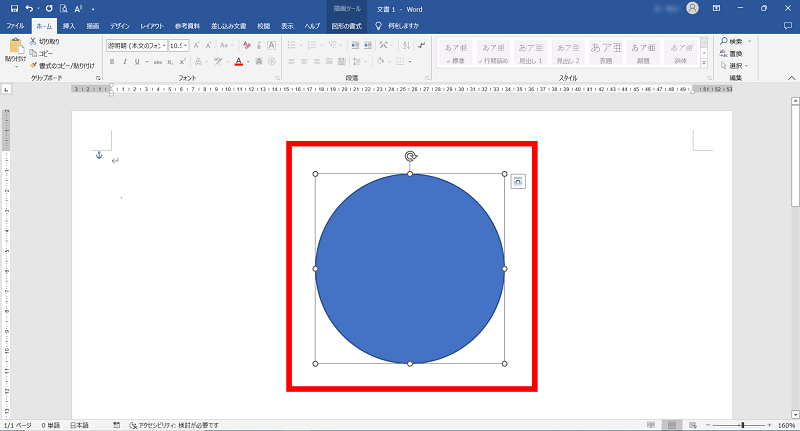
Task: Decrease the font size
Action: click(x=208, y=45)
